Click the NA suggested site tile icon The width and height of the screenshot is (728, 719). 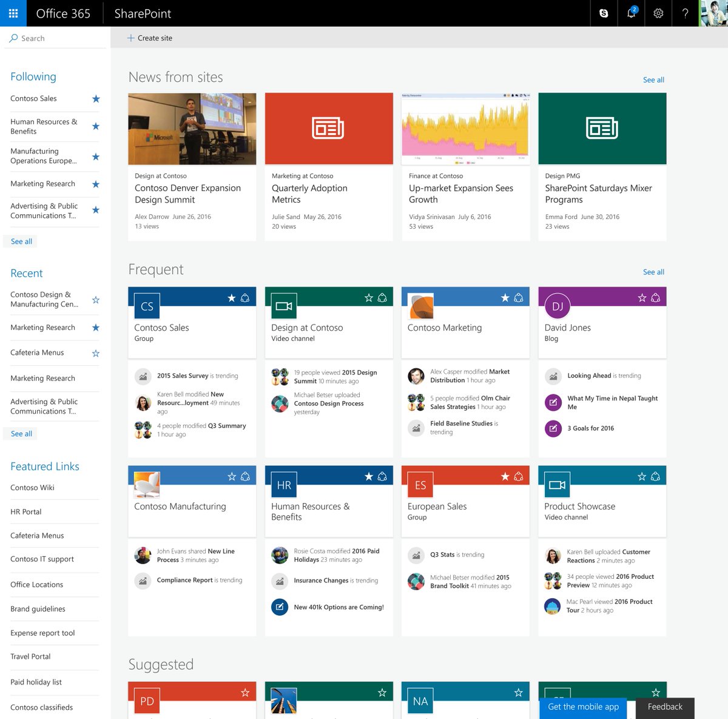pos(420,701)
